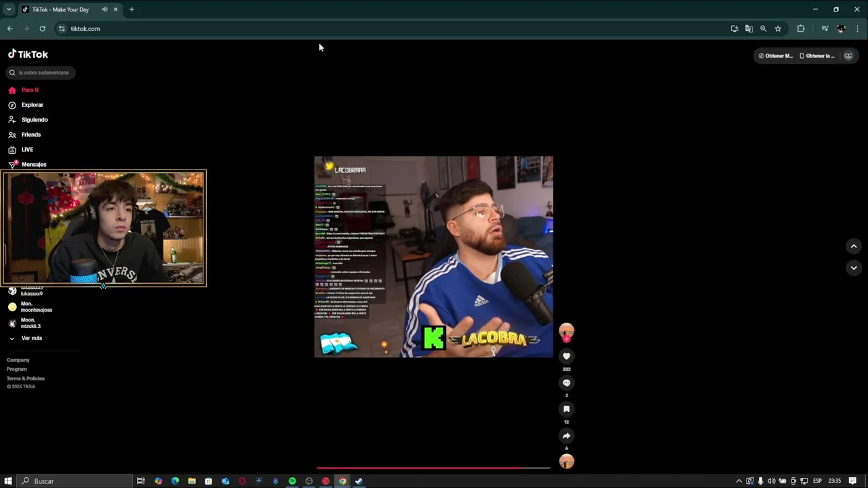Open the sound disc below the share button

566,462
